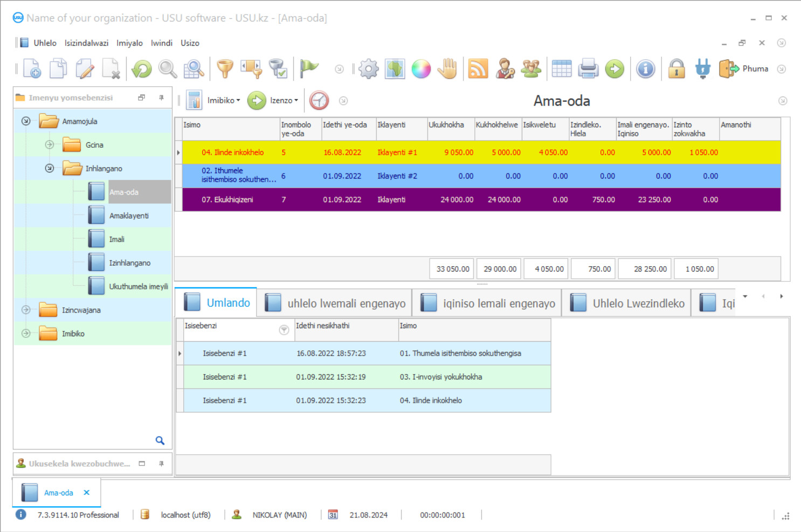Open the Isizindalwazi menu

pyautogui.click(x=86, y=43)
